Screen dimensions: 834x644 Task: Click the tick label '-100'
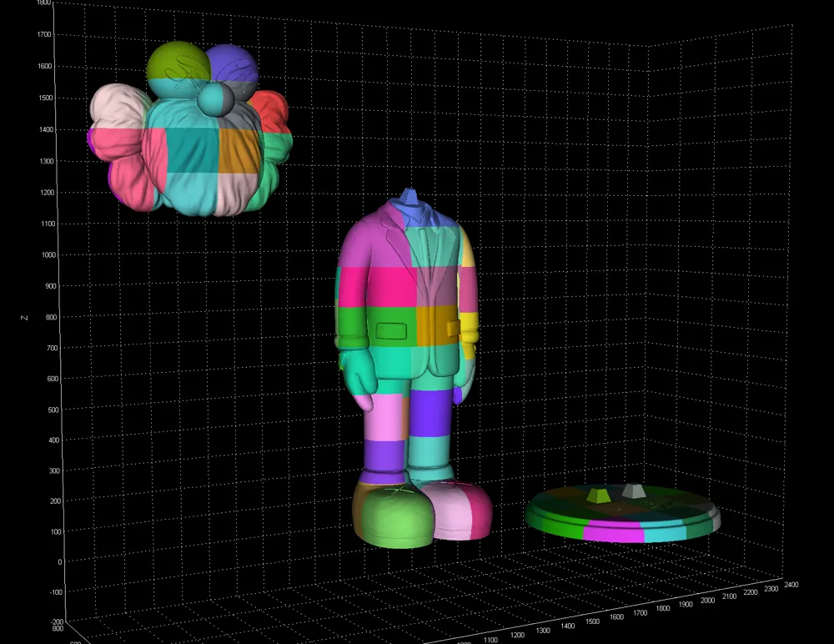56,591
